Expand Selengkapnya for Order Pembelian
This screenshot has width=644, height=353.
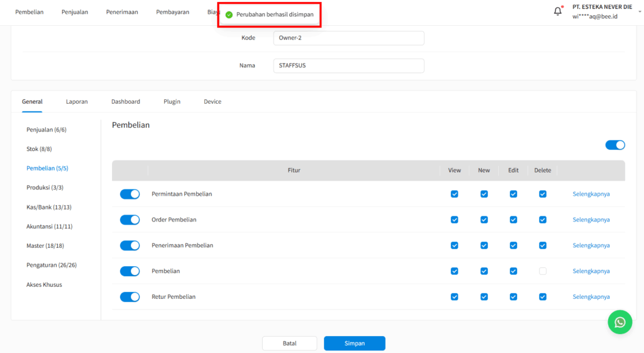click(591, 220)
